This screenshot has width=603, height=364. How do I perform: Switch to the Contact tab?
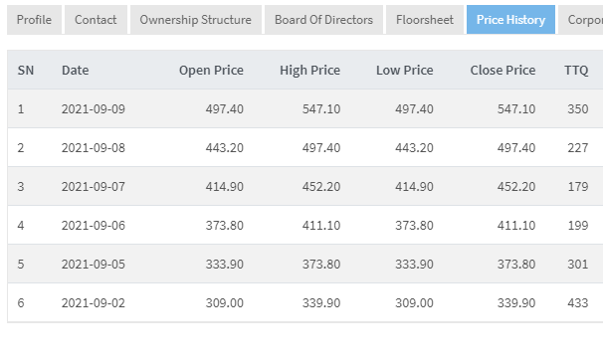coord(96,20)
